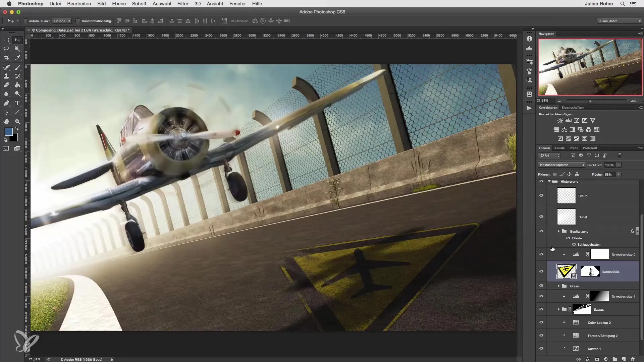This screenshot has height=362, width=644.
Task: Delete layer trash icon
Action: coord(633,359)
